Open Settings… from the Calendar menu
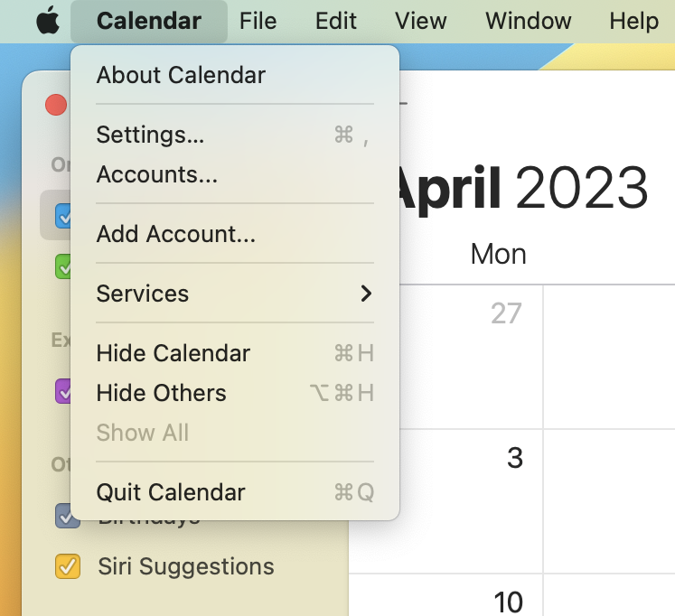The width and height of the screenshot is (675, 616). (x=150, y=135)
